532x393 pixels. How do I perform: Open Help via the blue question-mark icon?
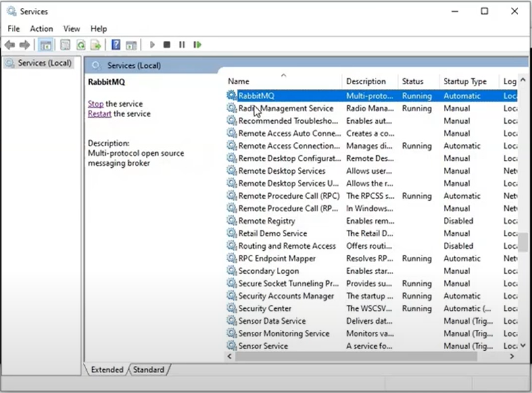click(116, 45)
